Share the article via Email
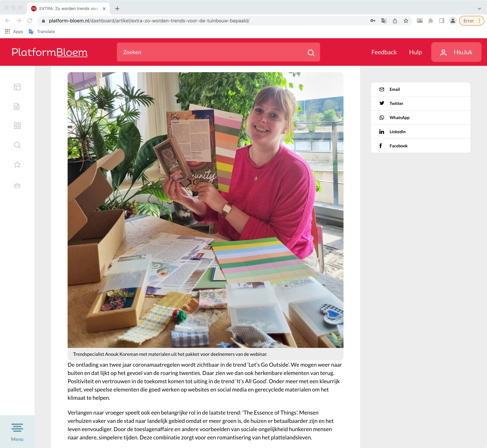 click(x=420, y=89)
